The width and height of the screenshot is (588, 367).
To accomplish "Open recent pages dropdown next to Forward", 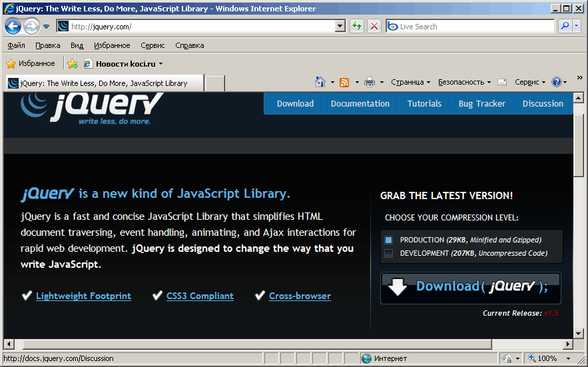I will tap(46, 27).
